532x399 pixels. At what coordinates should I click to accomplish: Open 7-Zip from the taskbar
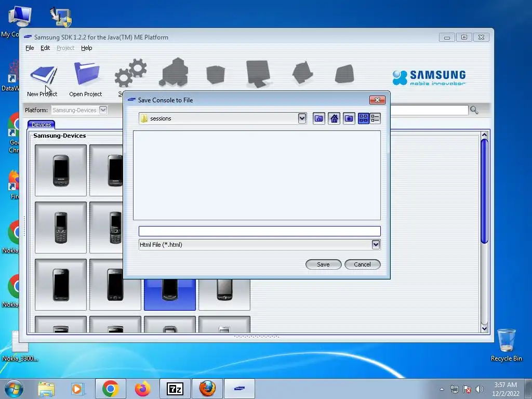(x=175, y=389)
